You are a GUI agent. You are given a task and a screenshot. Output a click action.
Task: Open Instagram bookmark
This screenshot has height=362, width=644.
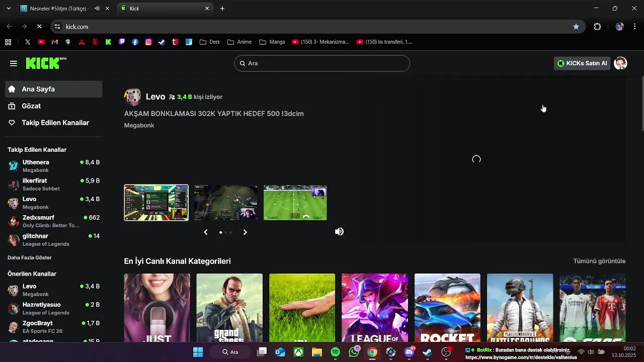148,42
